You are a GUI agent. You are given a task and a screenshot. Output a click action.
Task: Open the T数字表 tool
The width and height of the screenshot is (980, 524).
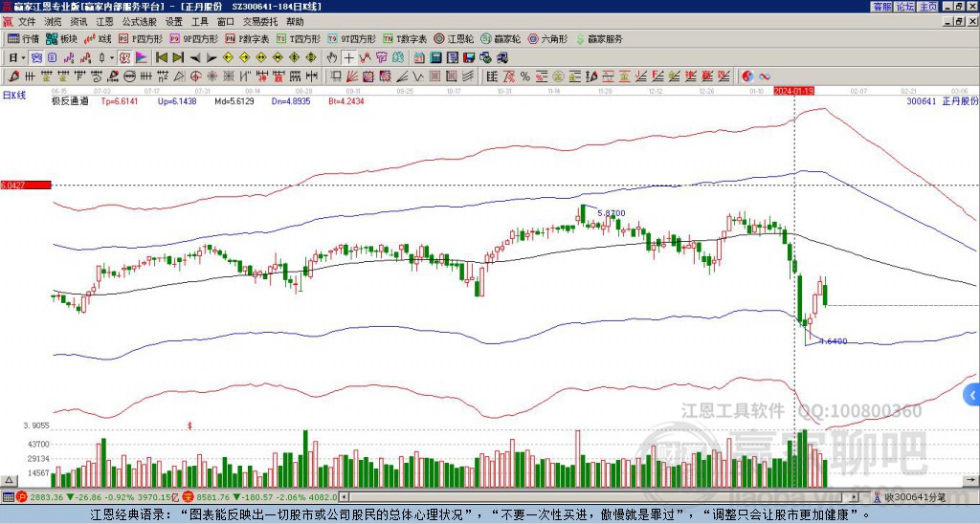click(x=405, y=38)
